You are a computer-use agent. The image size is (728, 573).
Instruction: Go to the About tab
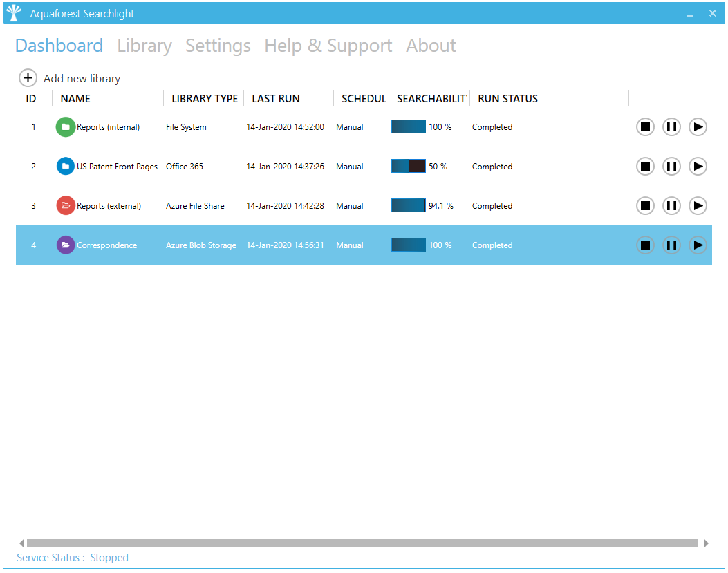point(431,46)
